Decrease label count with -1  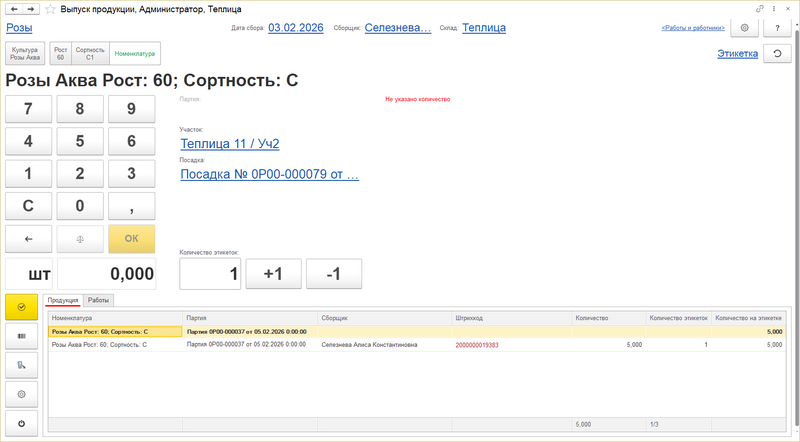[334, 274]
